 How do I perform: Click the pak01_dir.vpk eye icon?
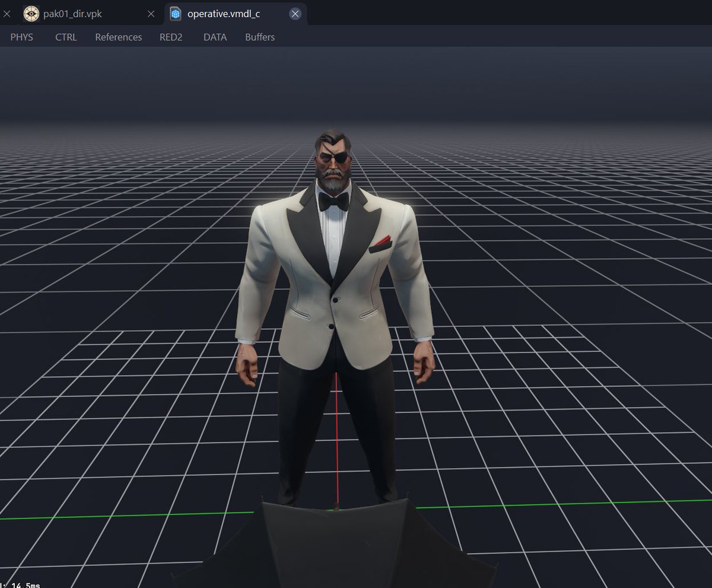click(x=30, y=14)
